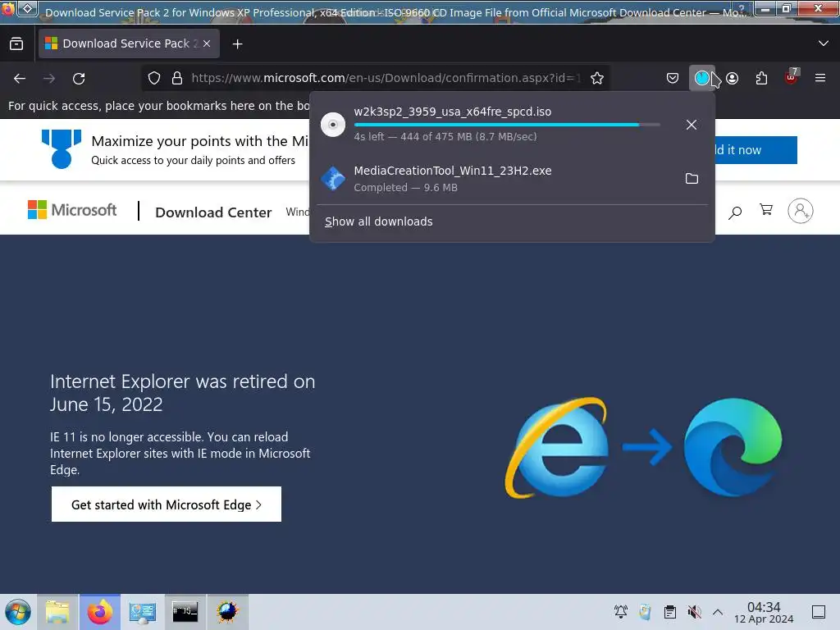Screen dimensions: 840x630
Task: Click the title bar help button
Action: (x=742, y=9)
